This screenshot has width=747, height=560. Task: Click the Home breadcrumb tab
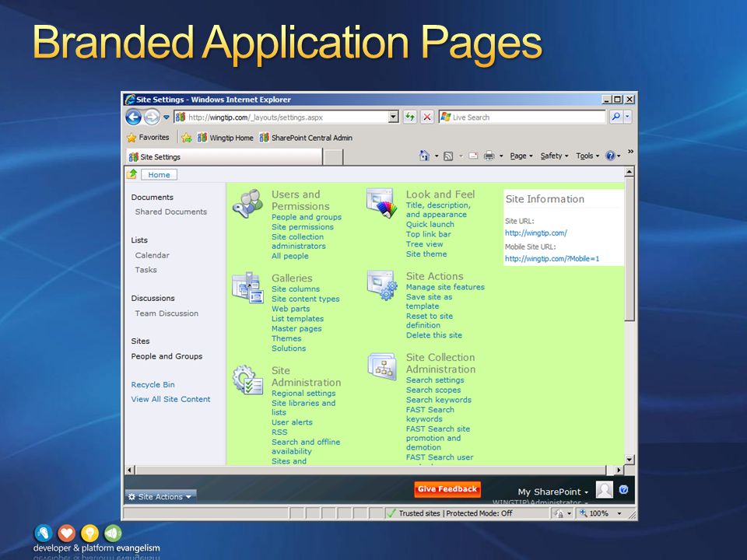coord(159,175)
